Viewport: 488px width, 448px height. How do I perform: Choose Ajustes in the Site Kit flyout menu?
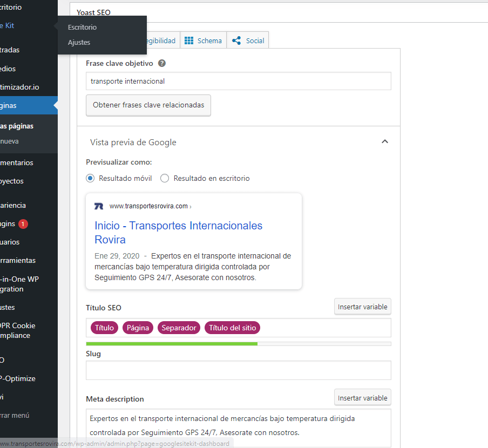[x=79, y=42]
